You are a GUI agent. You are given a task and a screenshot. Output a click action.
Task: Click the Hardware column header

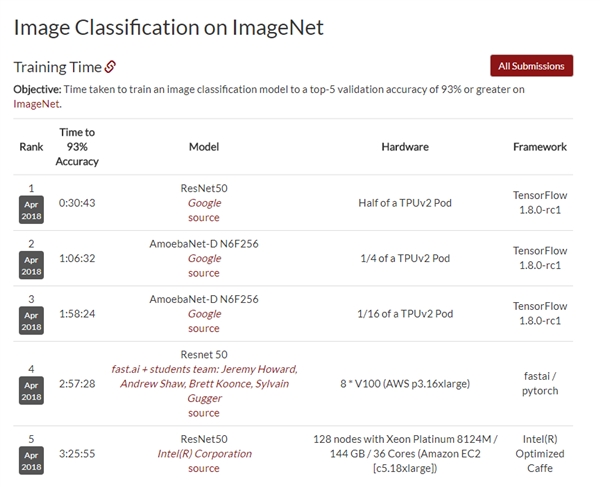405,147
